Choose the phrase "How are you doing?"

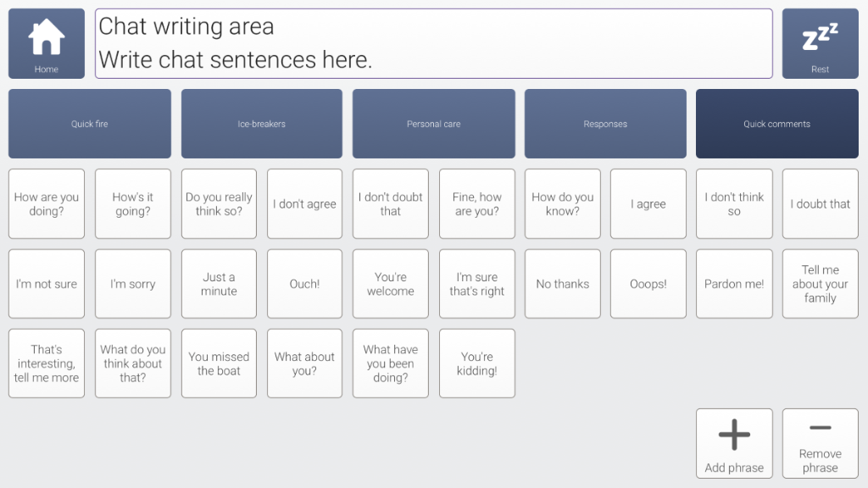47,204
